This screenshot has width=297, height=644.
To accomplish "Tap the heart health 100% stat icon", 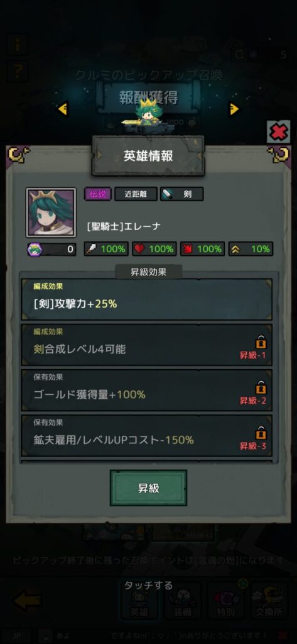I will click(140, 249).
